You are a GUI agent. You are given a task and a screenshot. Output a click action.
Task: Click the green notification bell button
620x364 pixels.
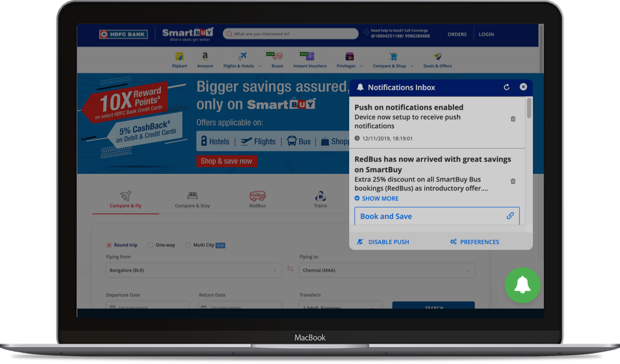[522, 285]
